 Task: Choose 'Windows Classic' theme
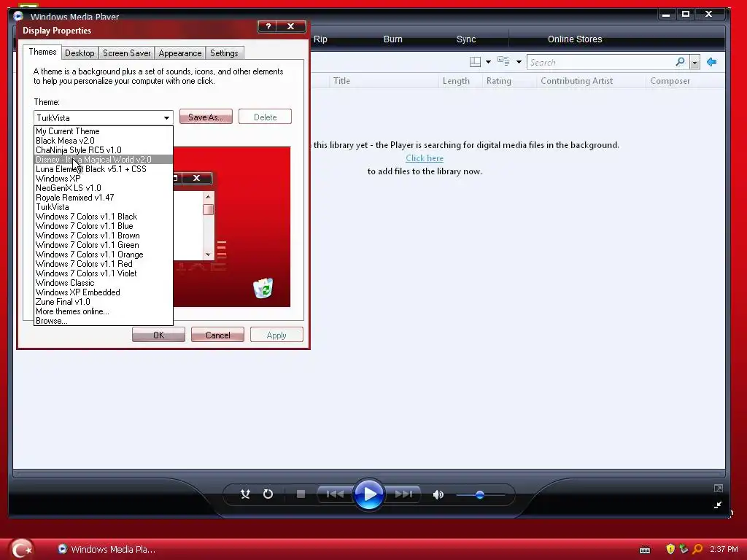pyautogui.click(x=104, y=283)
